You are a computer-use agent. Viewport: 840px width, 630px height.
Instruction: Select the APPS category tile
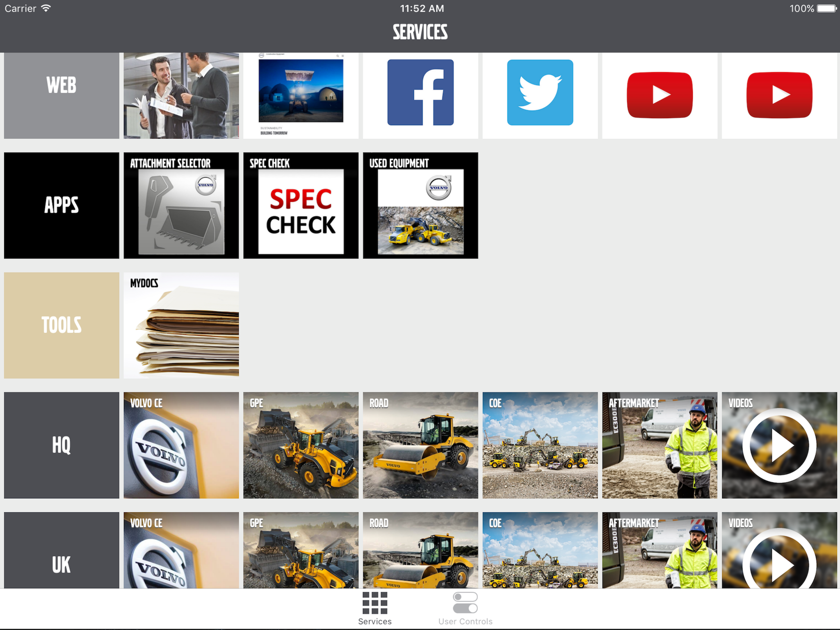point(62,205)
